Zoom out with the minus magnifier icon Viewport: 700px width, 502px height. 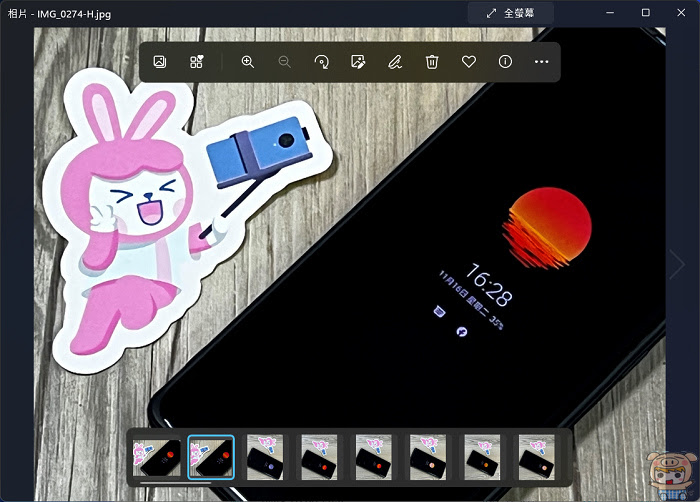284,62
